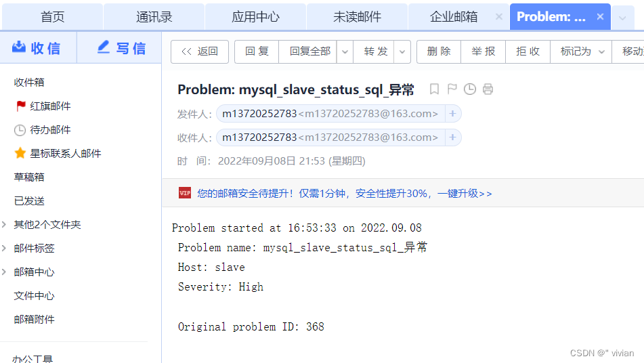Add the sender to contacts with the plus
The height and width of the screenshot is (363, 644).
point(452,114)
